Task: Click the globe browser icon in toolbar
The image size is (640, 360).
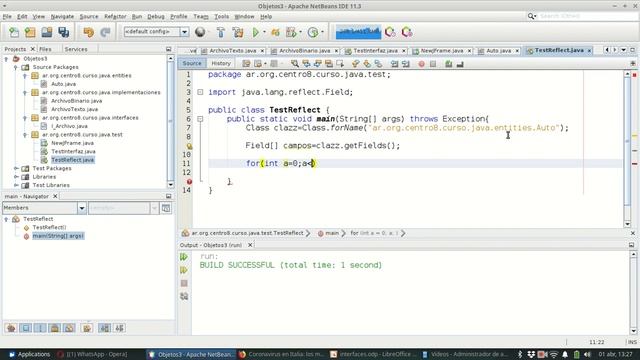Action: click(x=200, y=32)
